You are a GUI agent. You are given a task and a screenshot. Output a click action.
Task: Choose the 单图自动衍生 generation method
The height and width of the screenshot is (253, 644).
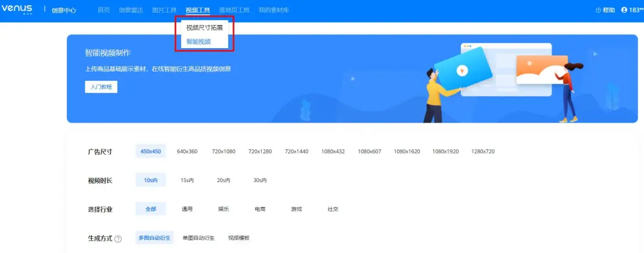pyautogui.click(x=199, y=238)
